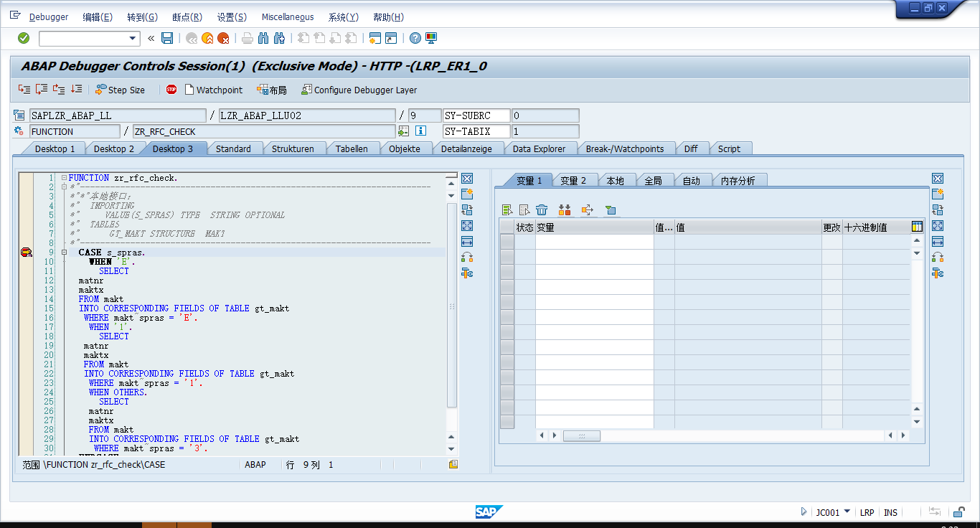Collapse the FUNCTION zr_rfc_check code block
Viewport: 980px width, 528px height.
click(x=64, y=178)
